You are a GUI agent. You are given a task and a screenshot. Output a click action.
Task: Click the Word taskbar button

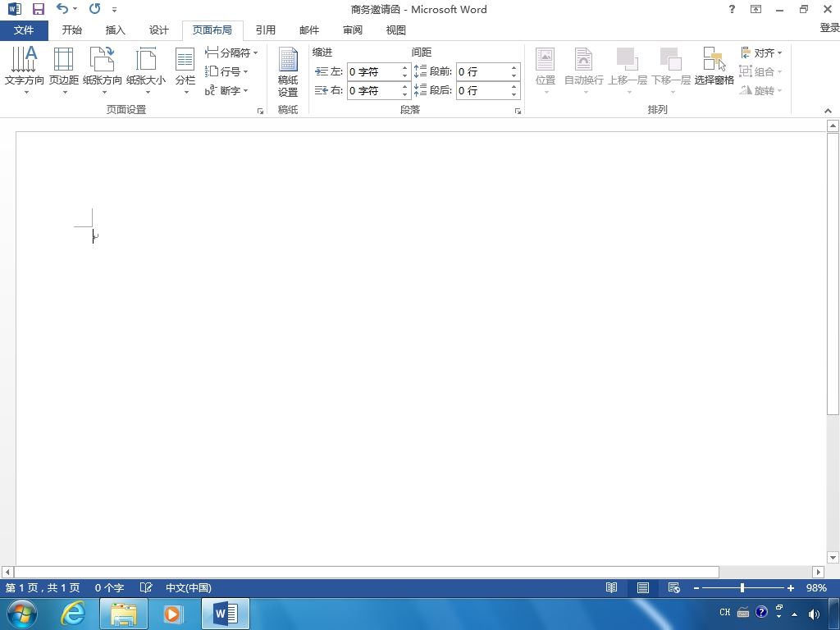click(x=226, y=614)
